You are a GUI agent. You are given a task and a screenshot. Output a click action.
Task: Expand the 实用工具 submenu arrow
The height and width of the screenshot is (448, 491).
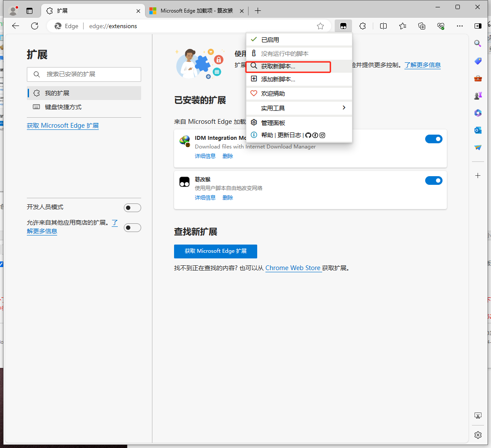[344, 108]
